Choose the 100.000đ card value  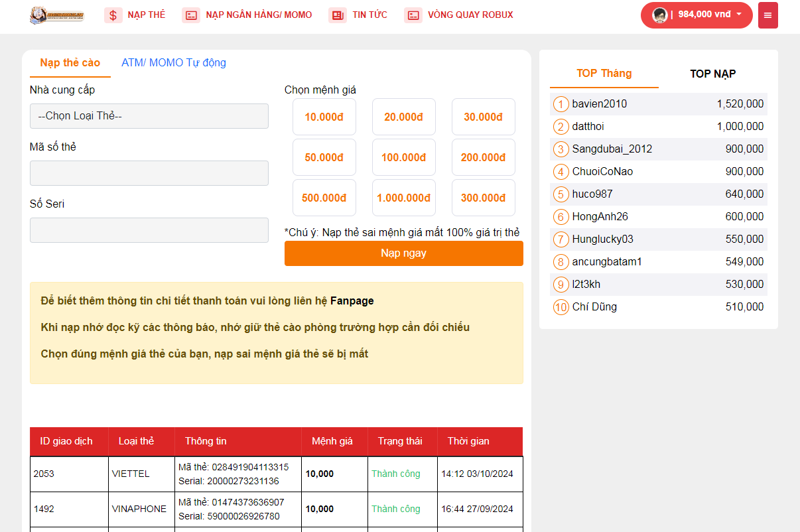point(404,157)
